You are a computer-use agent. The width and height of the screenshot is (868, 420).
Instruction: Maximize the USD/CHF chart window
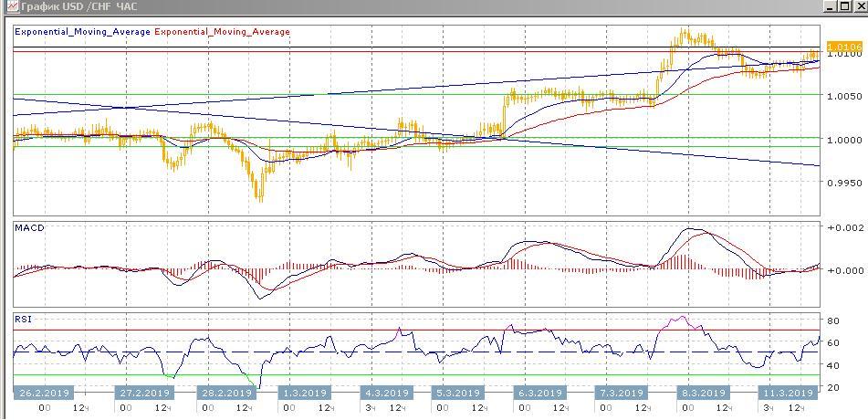click(843, 6)
